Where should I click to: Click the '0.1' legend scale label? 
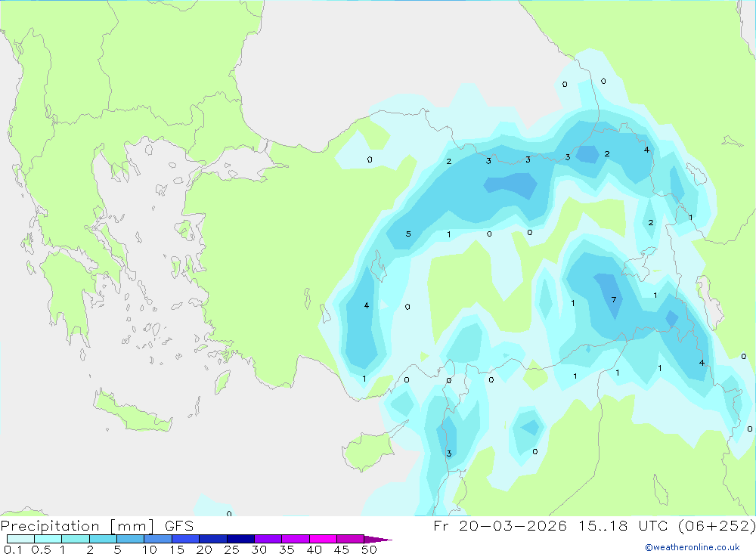13,549
